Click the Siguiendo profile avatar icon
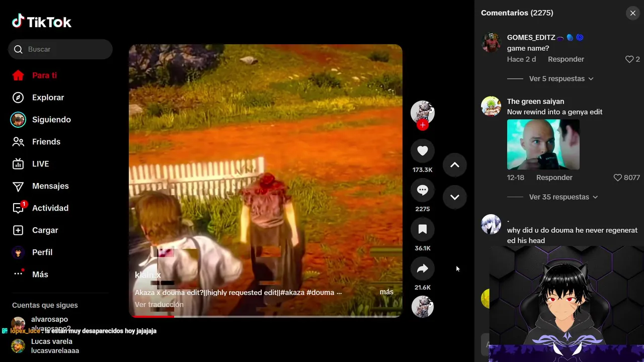The width and height of the screenshot is (644, 362). 18,120
